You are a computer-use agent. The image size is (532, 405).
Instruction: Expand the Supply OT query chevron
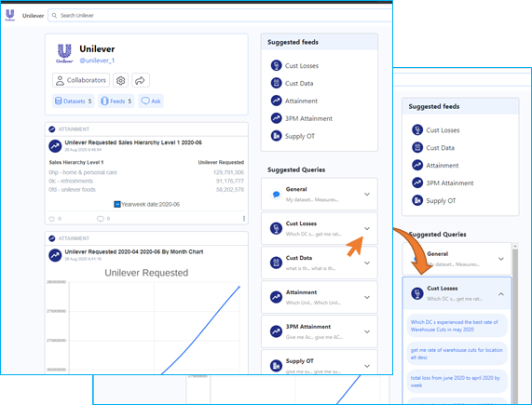tap(367, 366)
